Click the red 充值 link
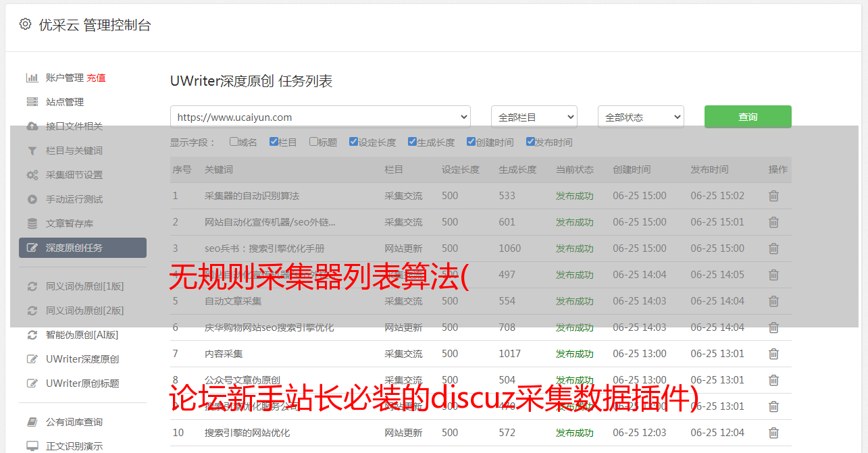The width and height of the screenshot is (868, 453). (96, 78)
